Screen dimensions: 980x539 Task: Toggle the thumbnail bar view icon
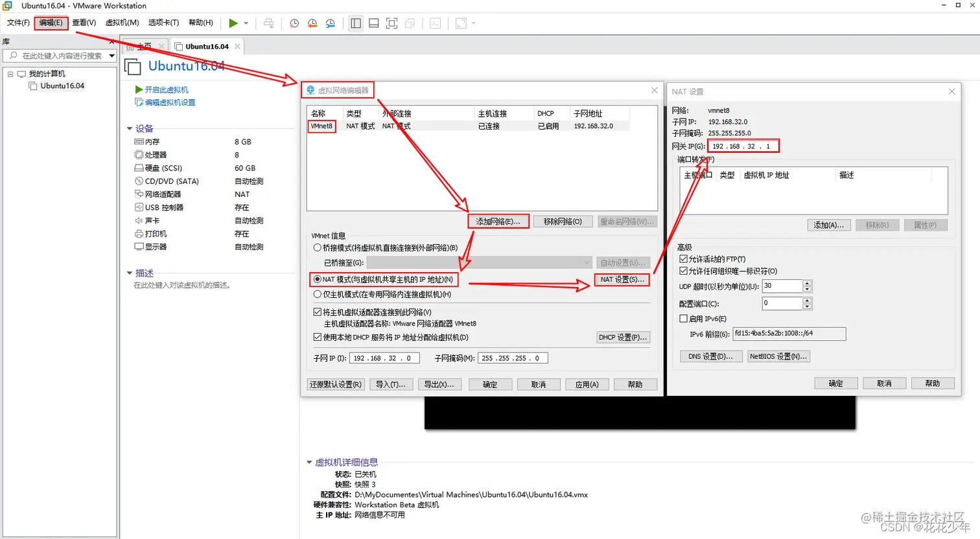click(374, 23)
